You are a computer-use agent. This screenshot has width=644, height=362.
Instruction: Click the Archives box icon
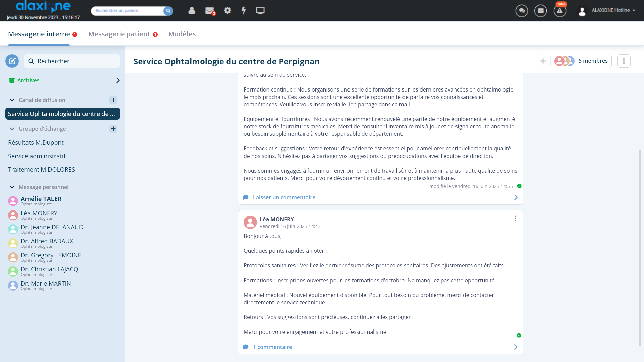point(12,80)
